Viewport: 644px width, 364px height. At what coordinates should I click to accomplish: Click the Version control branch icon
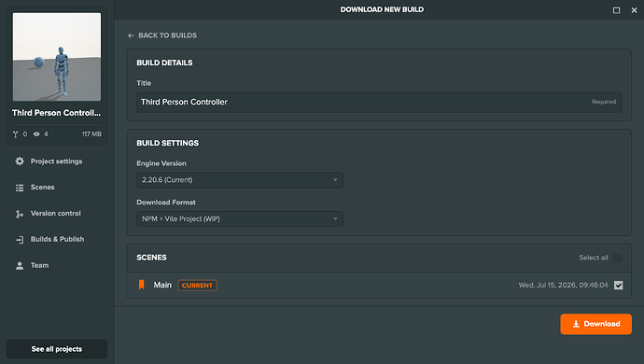click(20, 214)
